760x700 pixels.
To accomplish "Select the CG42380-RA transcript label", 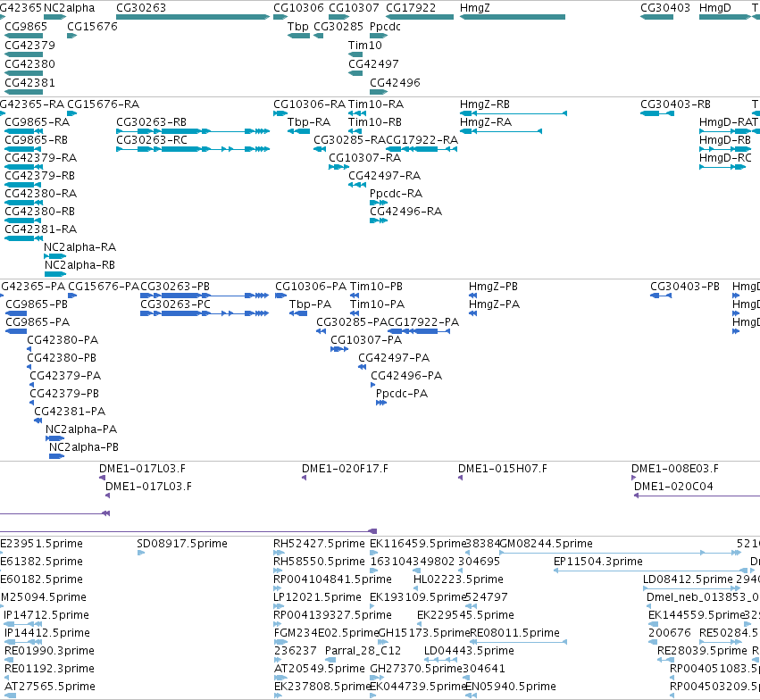I will point(41,195).
